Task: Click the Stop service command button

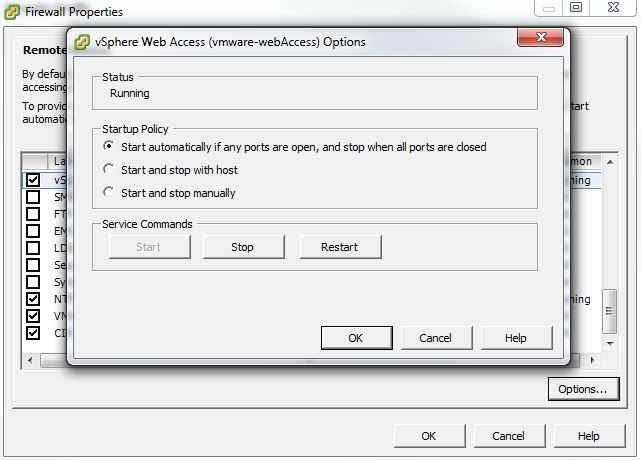Action: pos(243,247)
